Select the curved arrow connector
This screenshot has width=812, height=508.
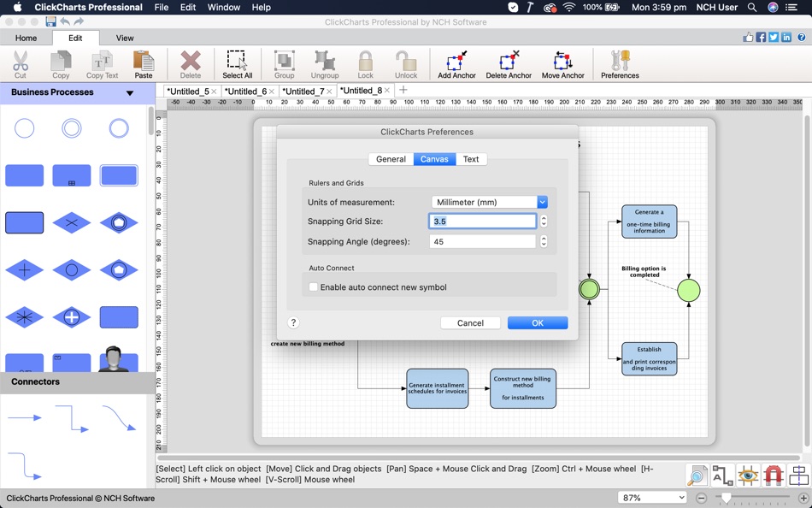tap(119, 418)
